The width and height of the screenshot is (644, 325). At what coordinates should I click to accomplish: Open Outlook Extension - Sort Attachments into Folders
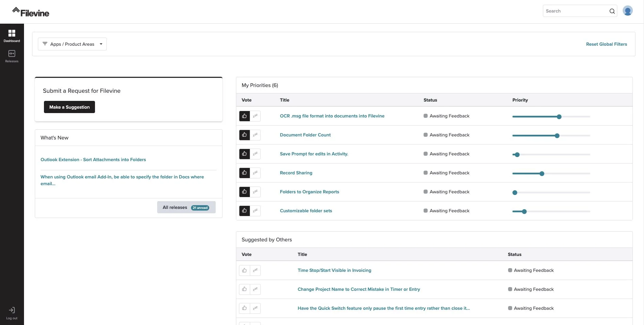pos(93,159)
